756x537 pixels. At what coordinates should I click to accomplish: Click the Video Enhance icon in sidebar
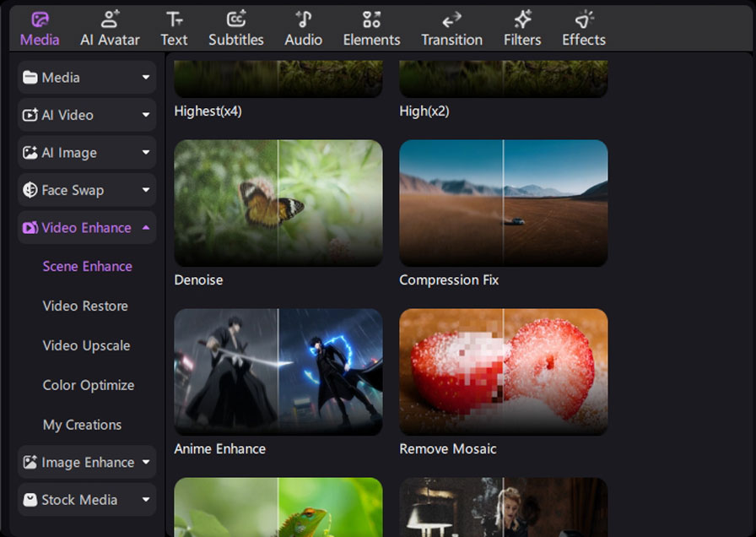[30, 228]
